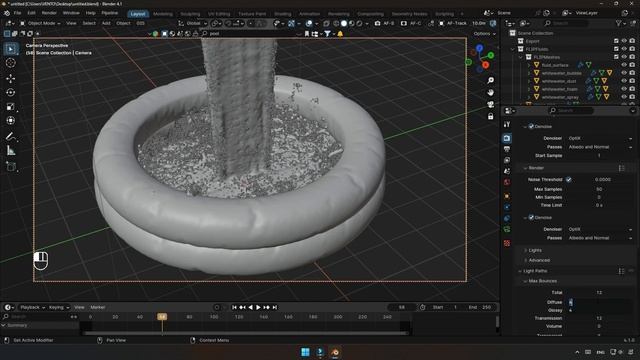Click the AF-S button
The width and height of the screenshot is (640, 360).
(x=385, y=23)
